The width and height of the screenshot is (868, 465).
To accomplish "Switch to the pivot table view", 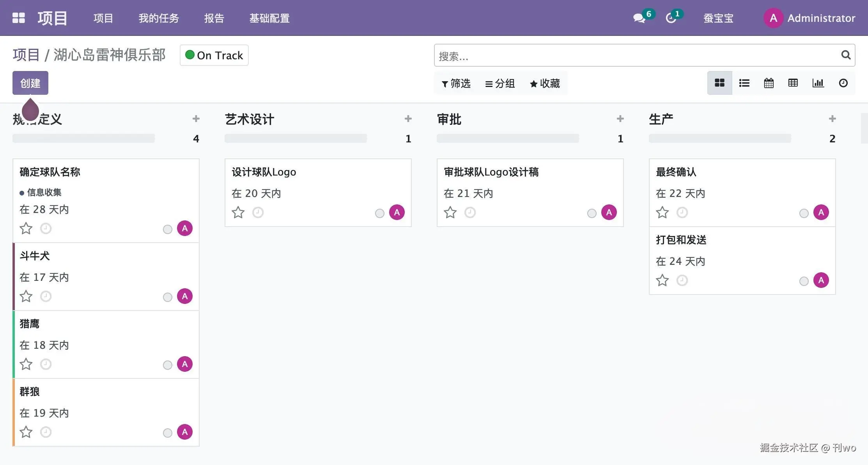I will [x=793, y=83].
